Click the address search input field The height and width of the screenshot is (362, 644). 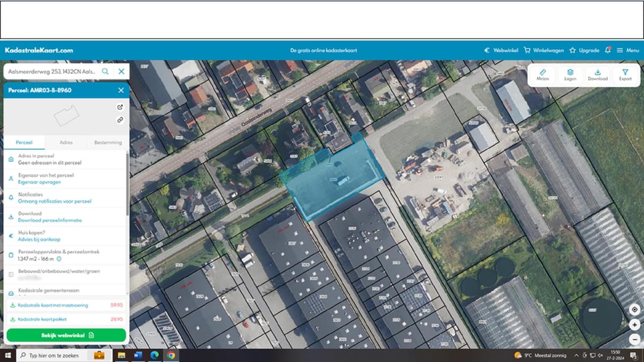[x=52, y=71]
